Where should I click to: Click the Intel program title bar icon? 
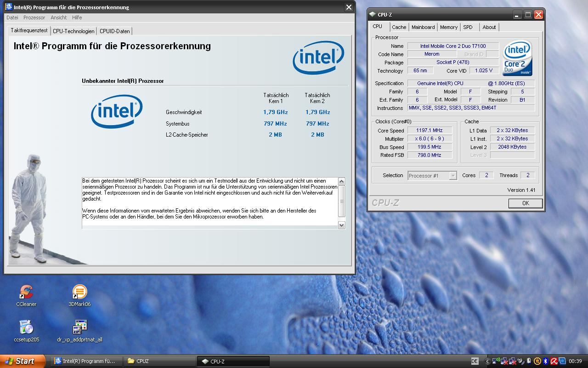pyautogui.click(x=9, y=7)
